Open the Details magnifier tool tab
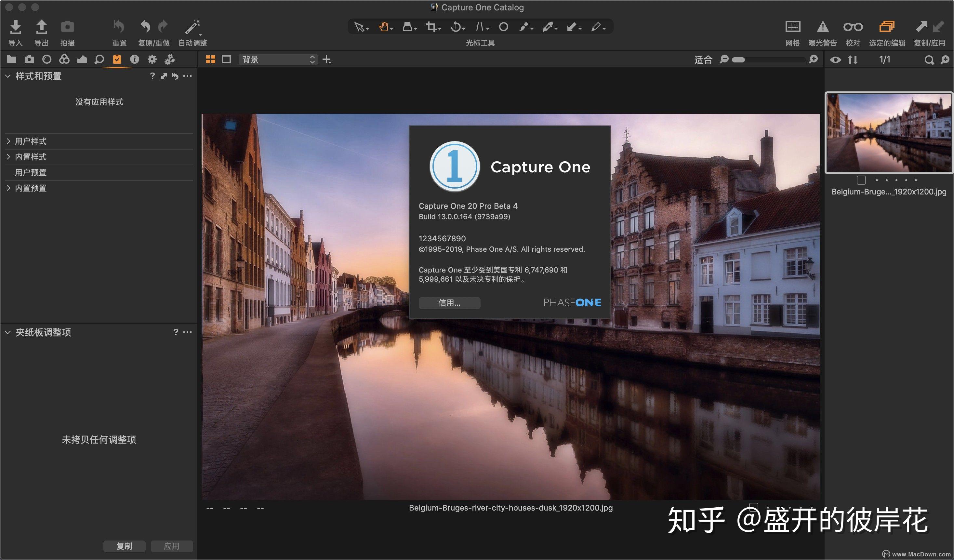The height and width of the screenshot is (560, 954). [99, 60]
